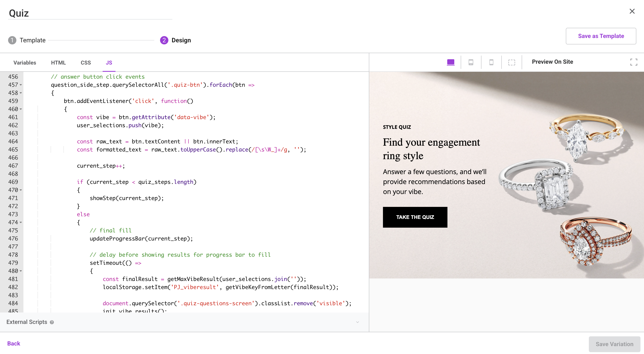644x354 pixels.
Task: Select the desktop preview device icon
Action: tap(451, 62)
